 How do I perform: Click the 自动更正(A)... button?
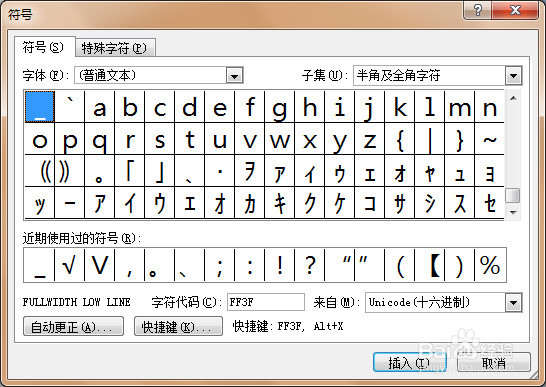[73, 326]
